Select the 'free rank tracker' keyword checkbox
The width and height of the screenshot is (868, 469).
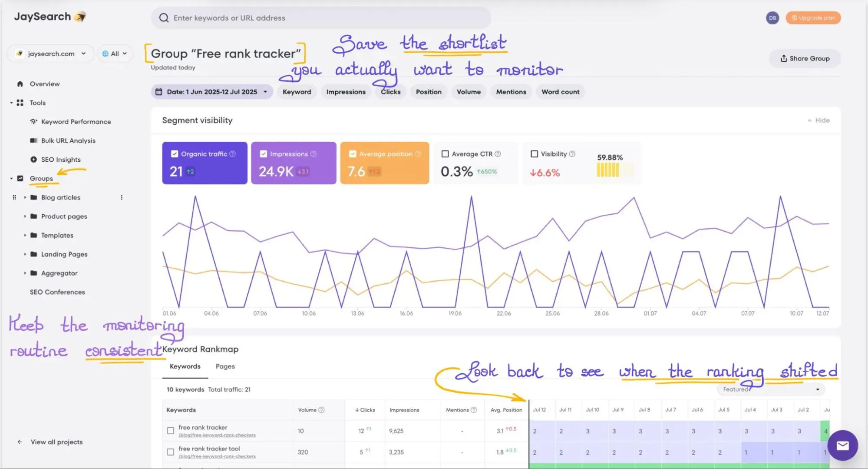pyautogui.click(x=171, y=431)
